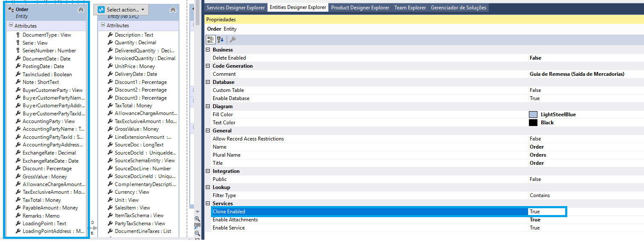Viewport: 644px width, 241px height.
Task: Click the Order entity header icon
Action: tap(11, 9)
